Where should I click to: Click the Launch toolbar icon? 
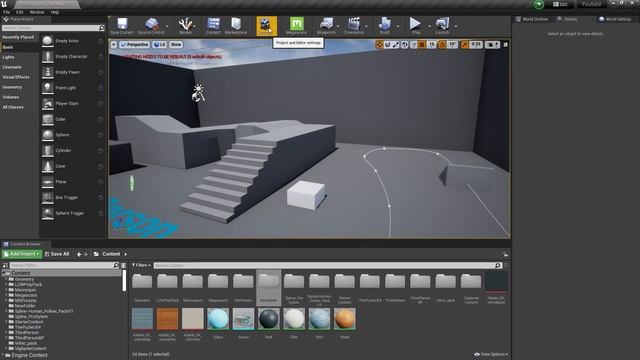[442, 26]
